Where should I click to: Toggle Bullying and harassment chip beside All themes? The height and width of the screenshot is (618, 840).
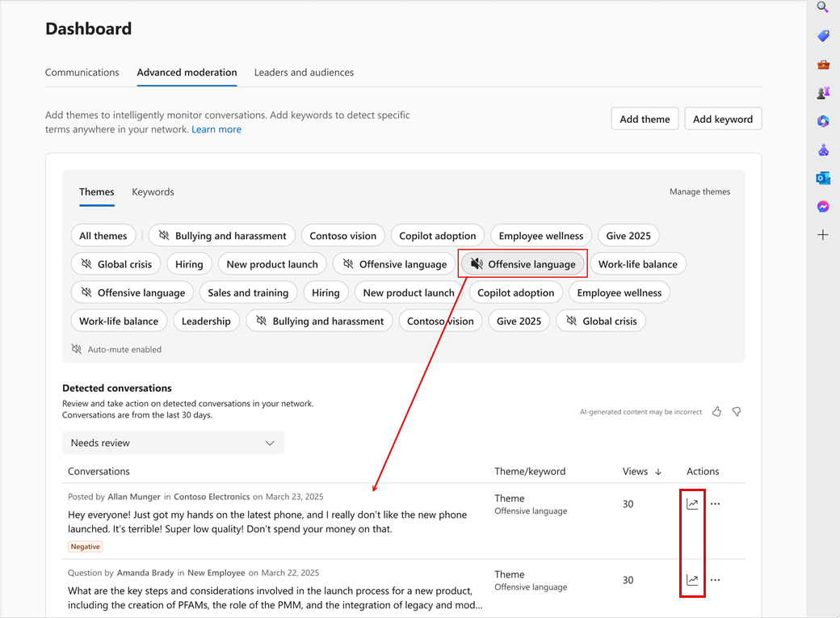(222, 236)
